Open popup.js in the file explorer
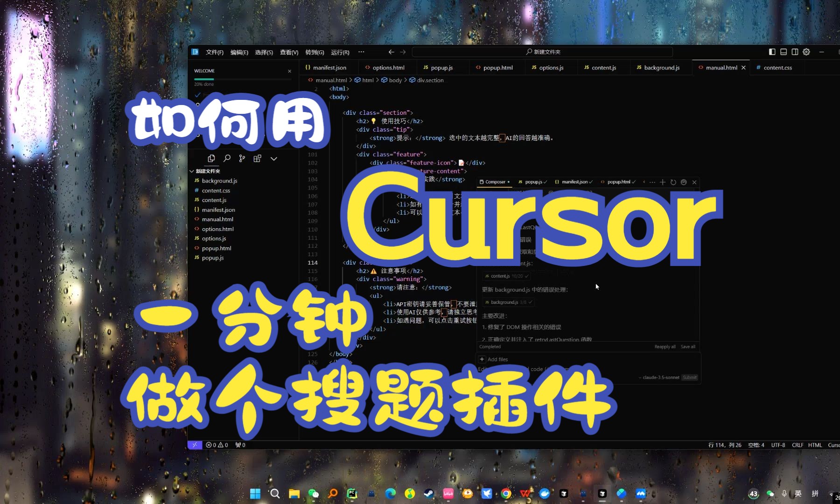The height and width of the screenshot is (504, 840). [213, 258]
